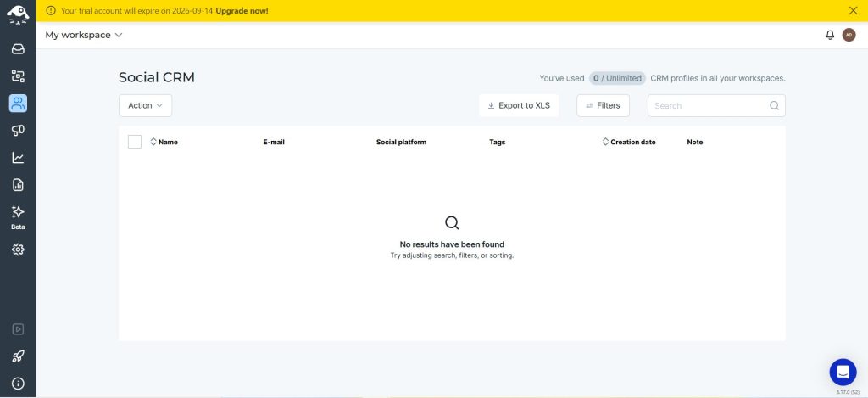Open the rocket icon in sidebar
This screenshot has height=398, width=868.
pyautogui.click(x=18, y=356)
